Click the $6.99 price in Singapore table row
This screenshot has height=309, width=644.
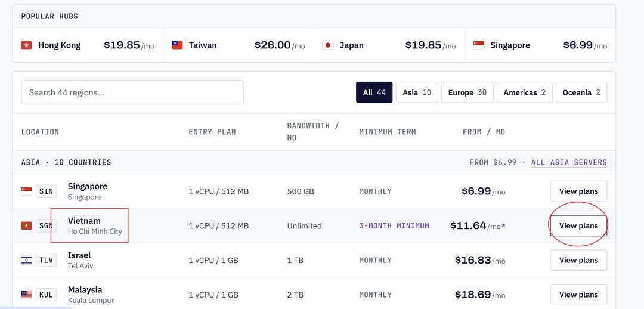(x=476, y=191)
